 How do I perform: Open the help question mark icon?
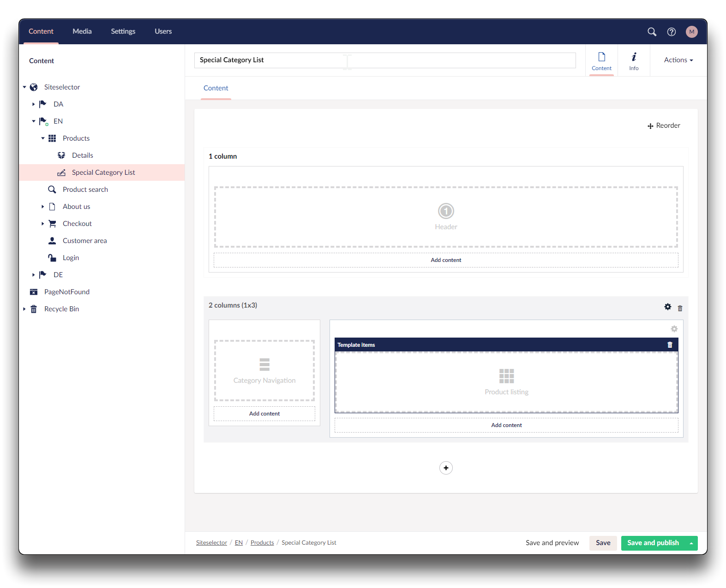(x=672, y=32)
